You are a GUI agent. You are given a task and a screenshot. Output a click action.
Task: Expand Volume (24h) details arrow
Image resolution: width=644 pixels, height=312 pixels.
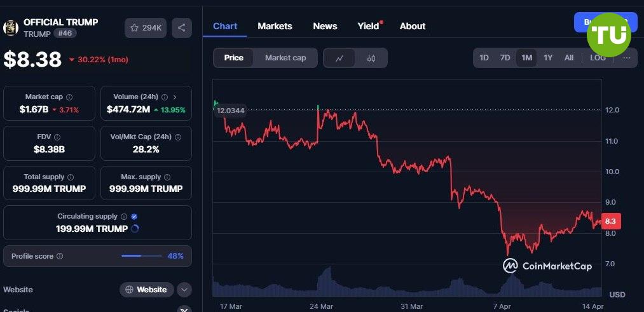pos(175,97)
